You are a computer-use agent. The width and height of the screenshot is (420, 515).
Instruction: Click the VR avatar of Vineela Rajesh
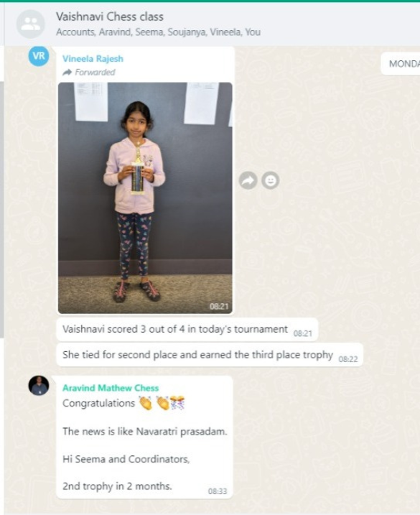pos(39,56)
